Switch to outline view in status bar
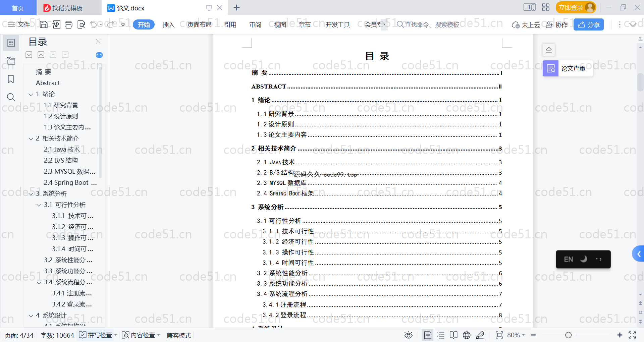644x342 pixels. [x=441, y=335]
